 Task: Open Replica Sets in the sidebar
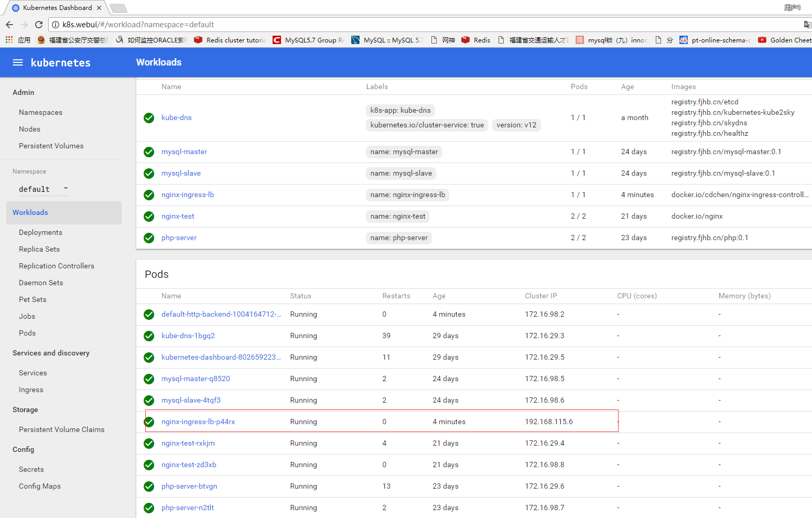pos(39,249)
